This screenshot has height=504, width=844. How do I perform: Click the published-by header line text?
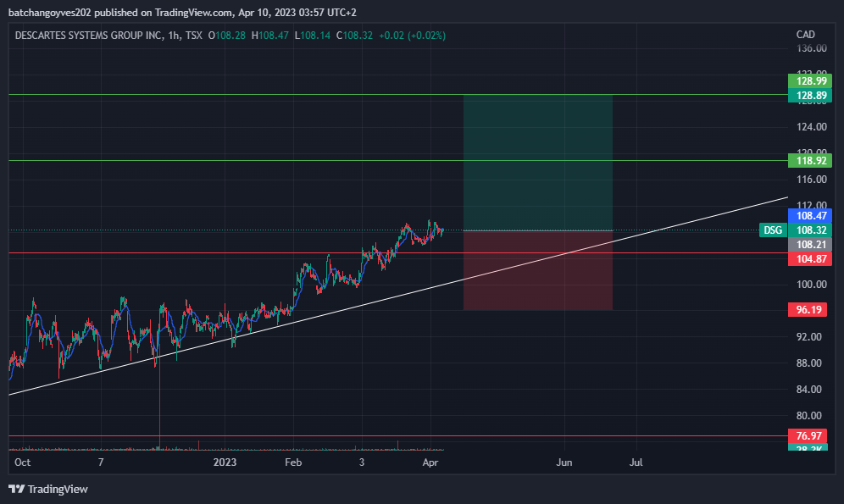tap(182, 13)
